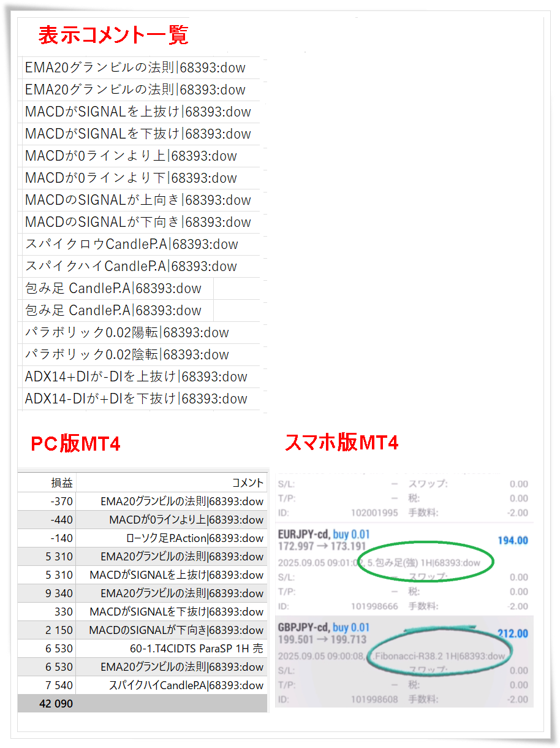Click the ローソク足P.Action|68393:dow comment cell
The image size is (560, 748).
[x=172, y=538]
